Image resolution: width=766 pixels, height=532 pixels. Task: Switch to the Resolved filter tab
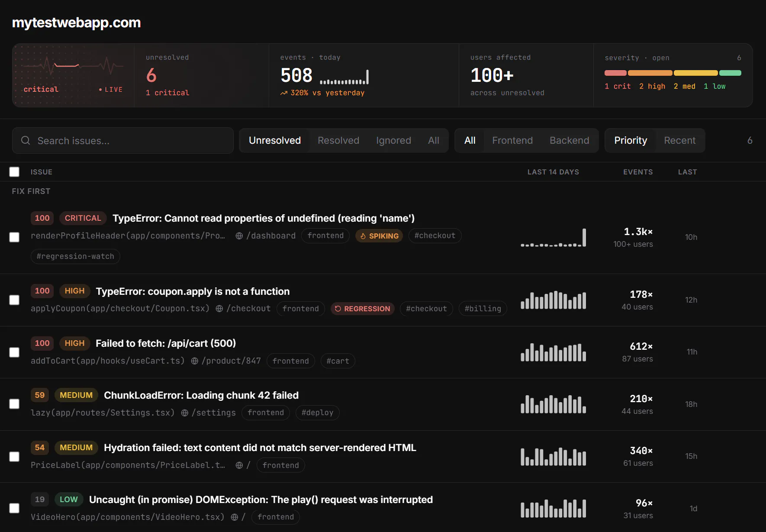click(338, 140)
